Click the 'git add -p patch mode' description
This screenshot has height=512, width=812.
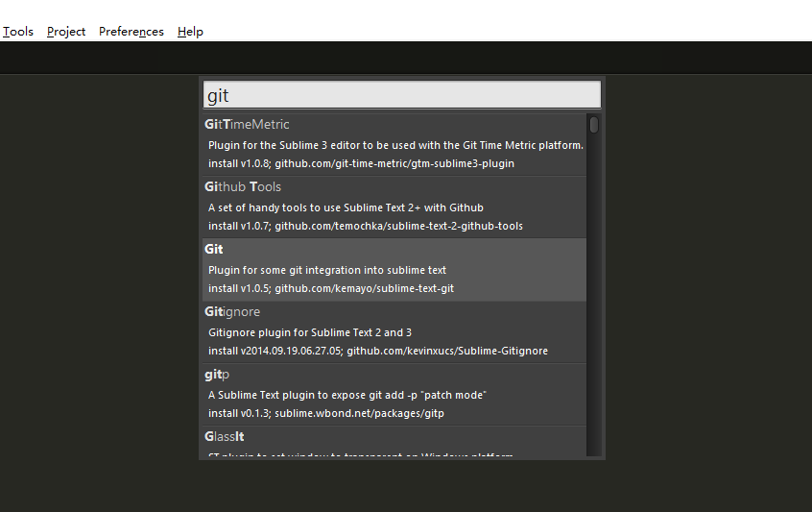(x=346, y=395)
